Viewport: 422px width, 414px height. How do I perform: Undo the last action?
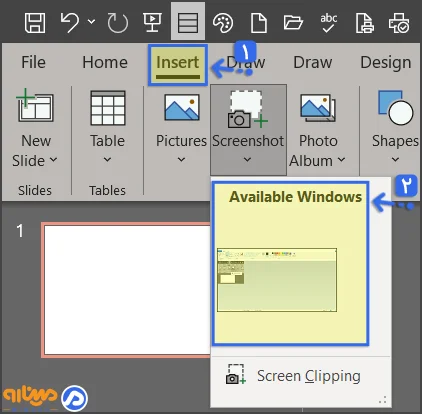70,23
